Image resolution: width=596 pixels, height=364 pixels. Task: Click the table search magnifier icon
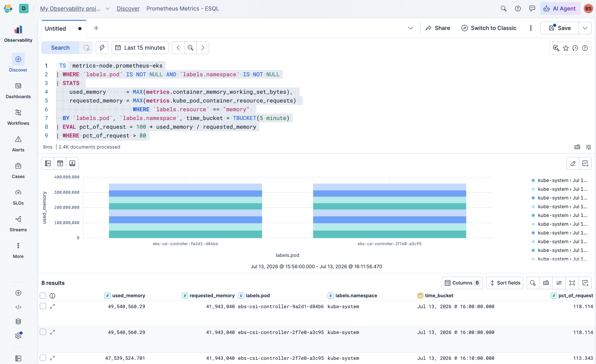coord(533,283)
